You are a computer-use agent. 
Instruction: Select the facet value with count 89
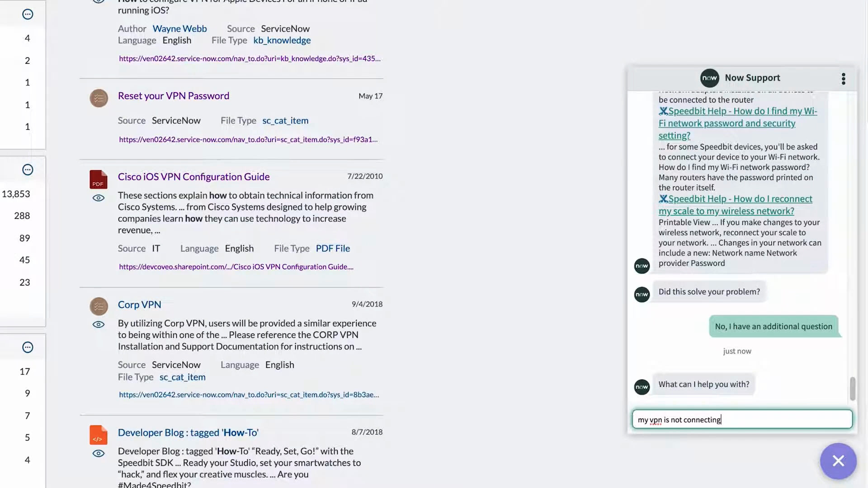24,238
